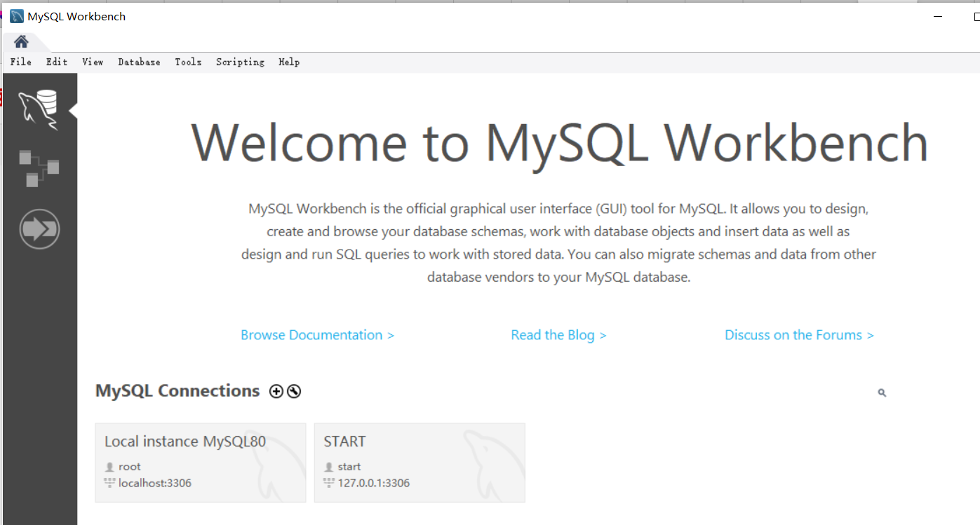Open the Tools menu
980x525 pixels.
click(188, 62)
